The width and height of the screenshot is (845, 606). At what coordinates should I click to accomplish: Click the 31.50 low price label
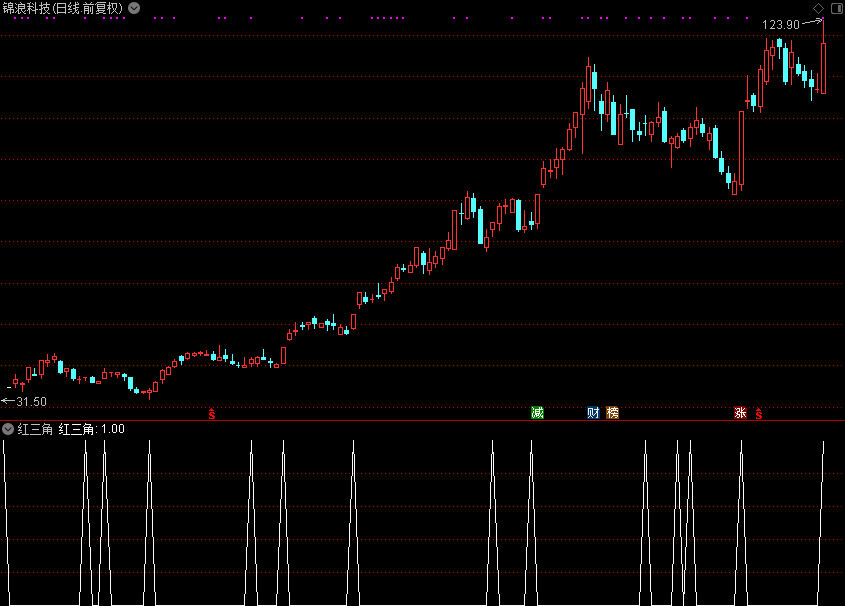point(31,401)
